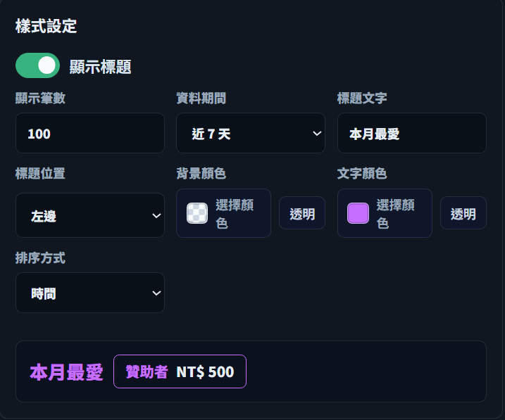The height and width of the screenshot is (420, 505).
Task: Click the 顯示標題 toggle label text
Action: pyautogui.click(x=101, y=67)
